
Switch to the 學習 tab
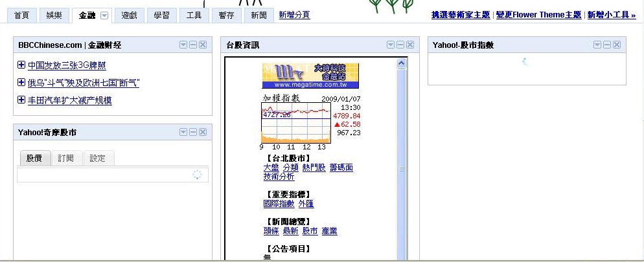pos(161,16)
